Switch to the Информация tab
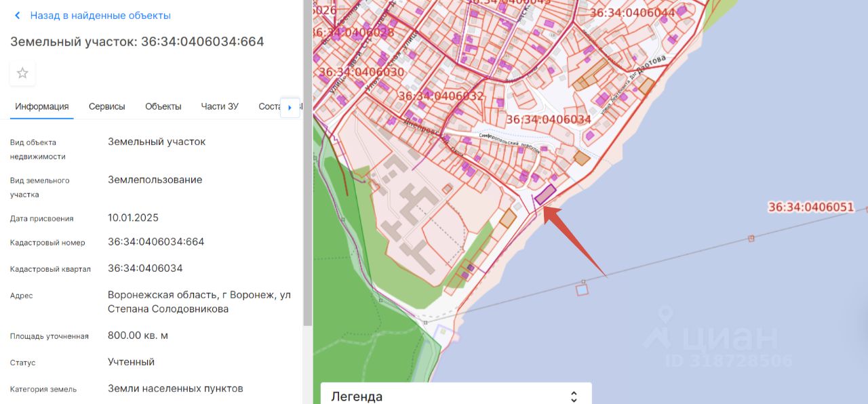 pyautogui.click(x=42, y=106)
